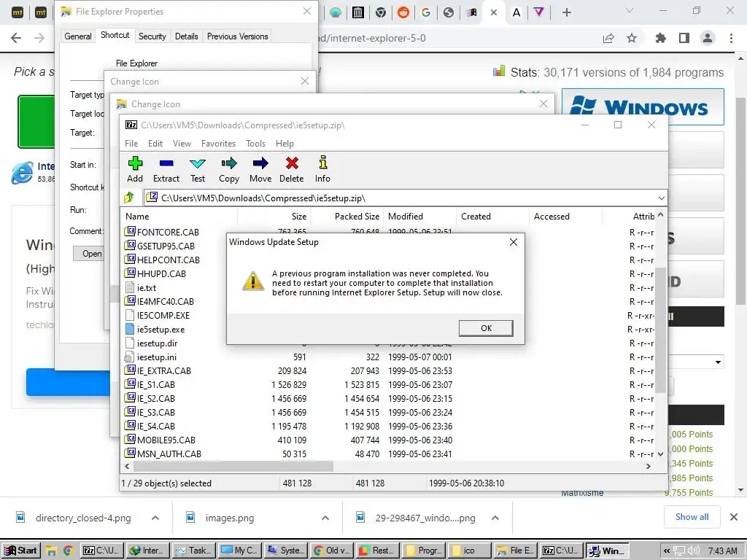
Task: Bookmark this page with the star icon
Action: (632, 38)
